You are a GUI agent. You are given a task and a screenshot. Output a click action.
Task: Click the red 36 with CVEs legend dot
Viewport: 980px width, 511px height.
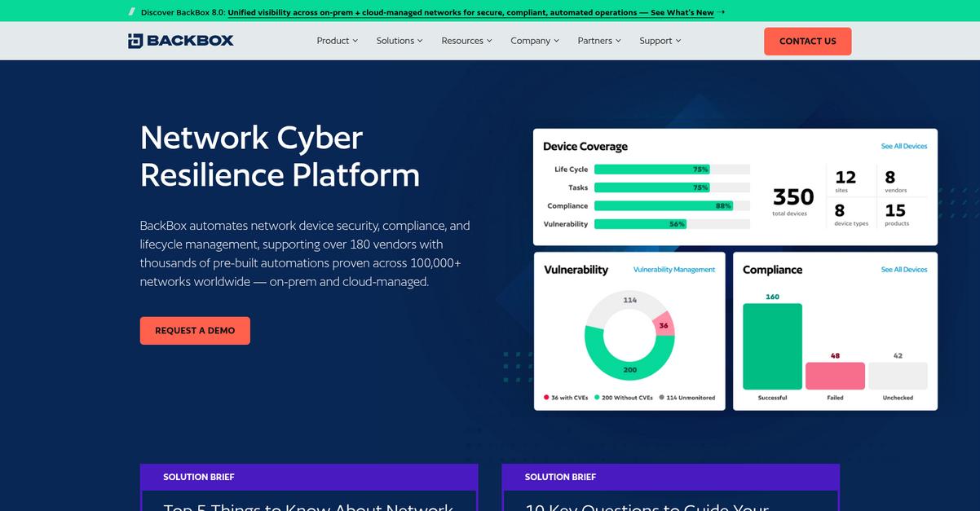(x=546, y=398)
